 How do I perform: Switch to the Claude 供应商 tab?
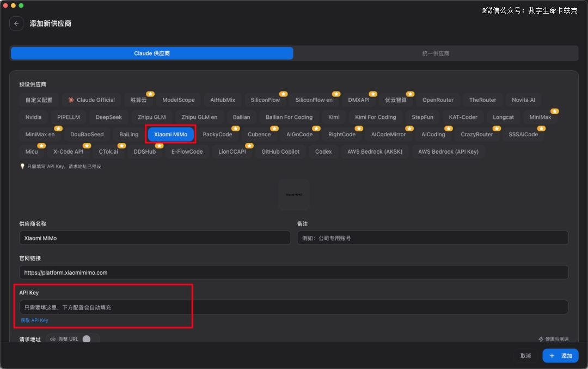[x=152, y=53]
